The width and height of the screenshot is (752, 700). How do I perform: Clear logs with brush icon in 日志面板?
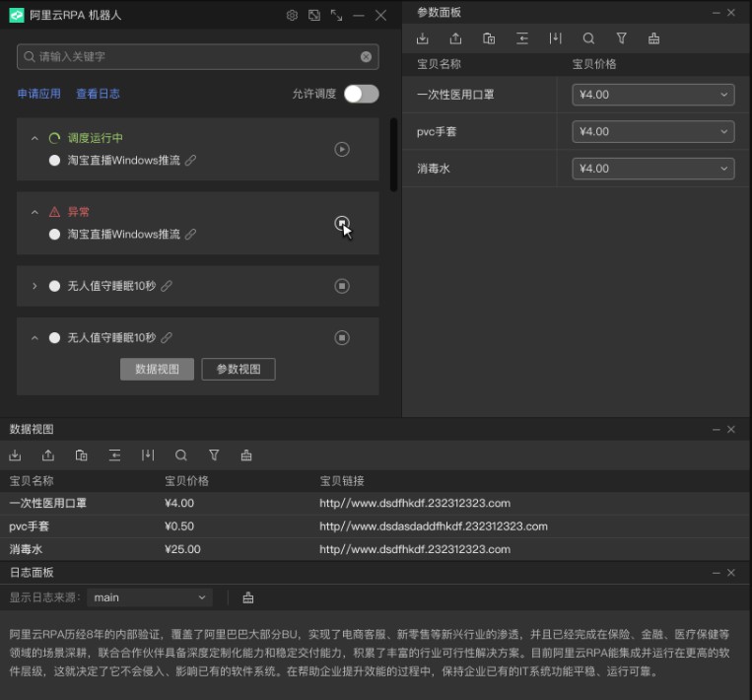[248, 597]
